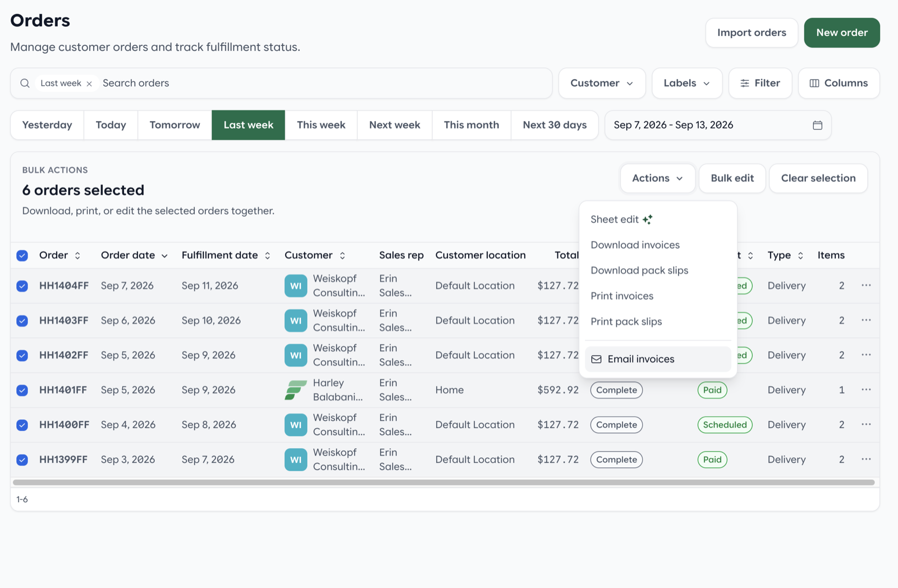Image resolution: width=898 pixels, height=588 pixels.
Task: Sort by Customer column arrows
Action: 342,255
